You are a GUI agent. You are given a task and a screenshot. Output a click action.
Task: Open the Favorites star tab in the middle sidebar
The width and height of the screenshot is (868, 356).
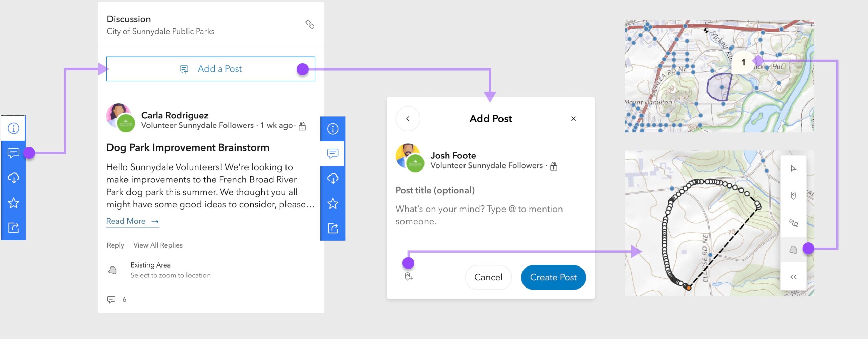pos(333,203)
